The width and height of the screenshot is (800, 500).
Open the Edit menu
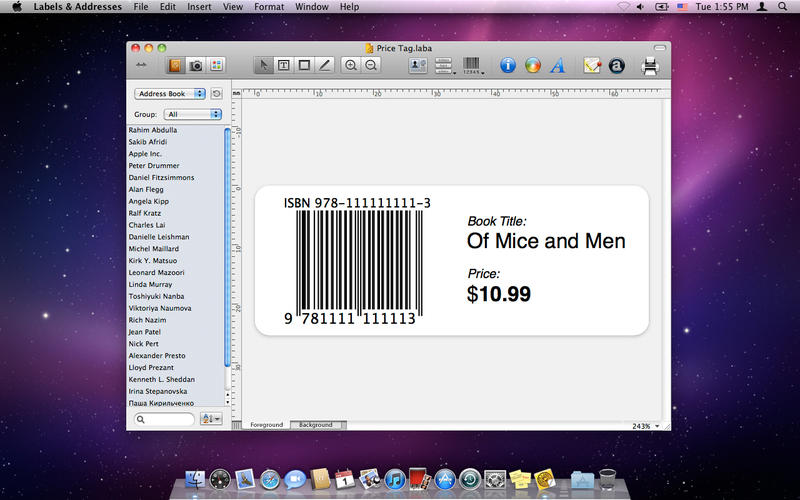168,7
